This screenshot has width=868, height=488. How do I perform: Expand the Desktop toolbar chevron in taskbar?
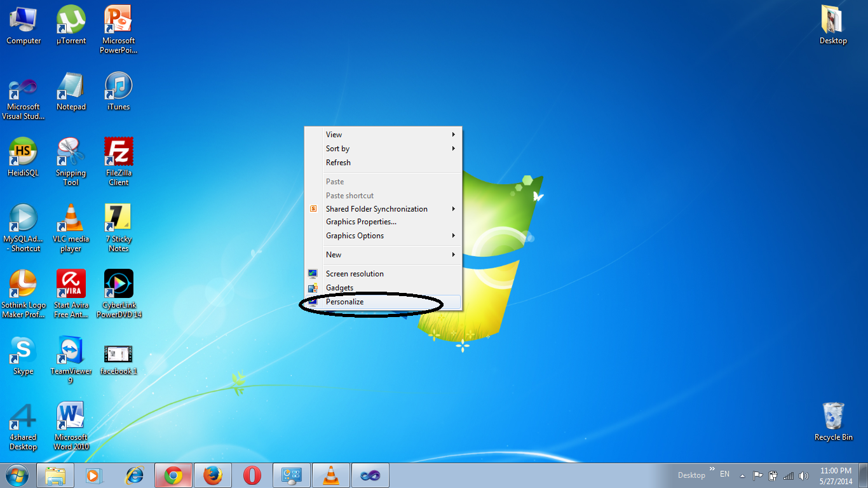pyautogui.click(x=712, y=470)
